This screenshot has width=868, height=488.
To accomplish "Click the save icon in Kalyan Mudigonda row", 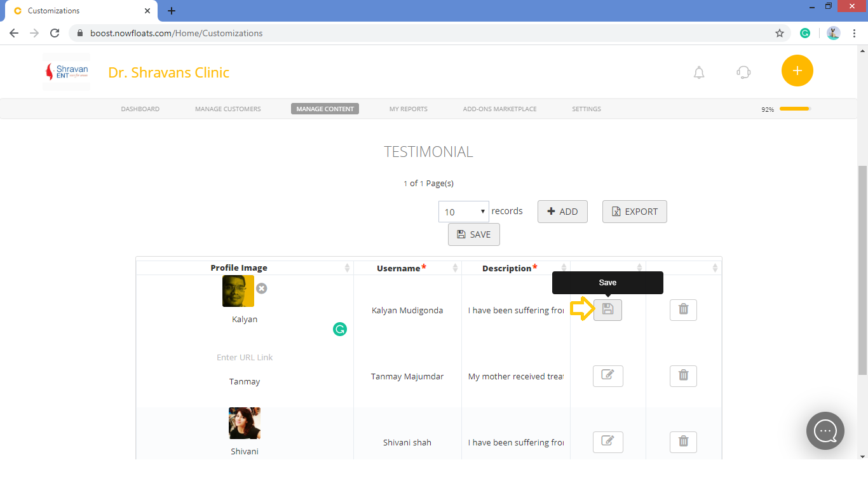I will point(607,309).
